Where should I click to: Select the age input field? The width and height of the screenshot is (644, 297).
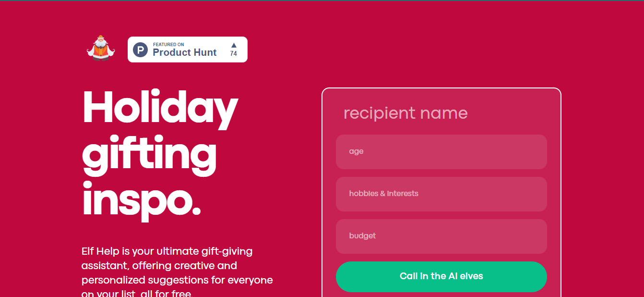441,152
